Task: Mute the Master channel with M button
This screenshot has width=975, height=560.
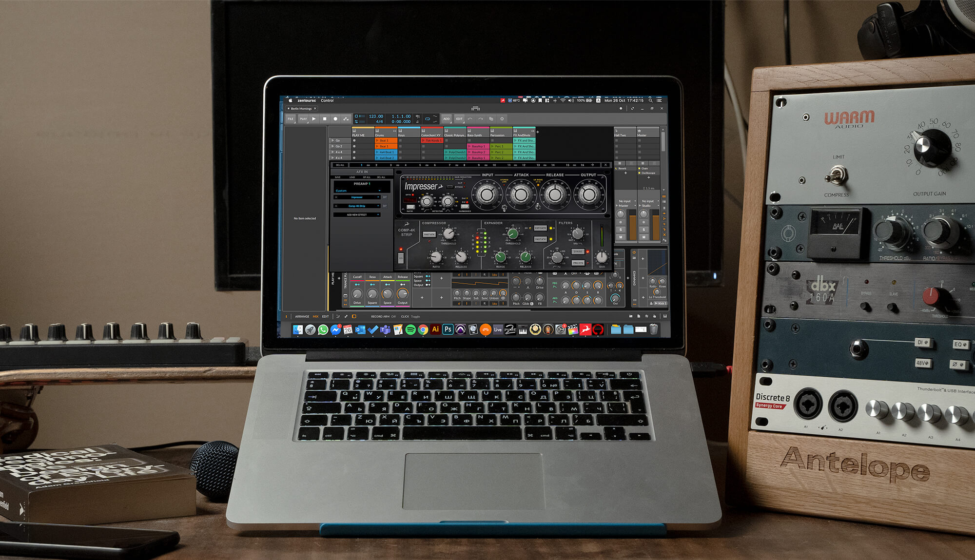Action: [x=643, y=237]
